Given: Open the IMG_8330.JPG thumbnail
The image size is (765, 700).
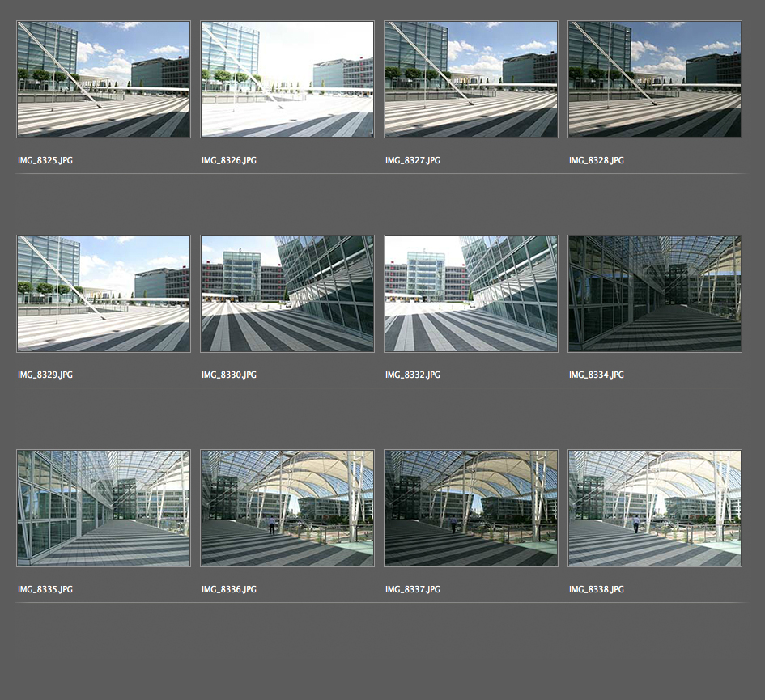Looking at the screenshot, I should click(287, 294).
